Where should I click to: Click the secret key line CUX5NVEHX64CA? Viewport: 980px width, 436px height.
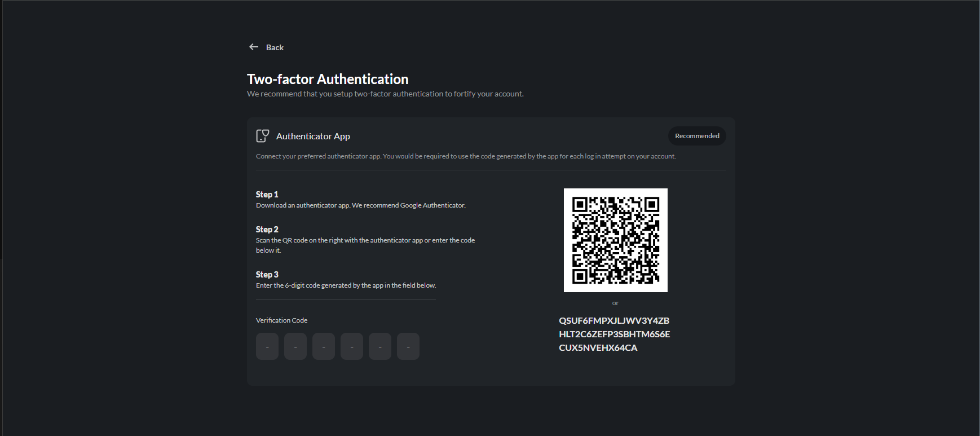(598, 347)
